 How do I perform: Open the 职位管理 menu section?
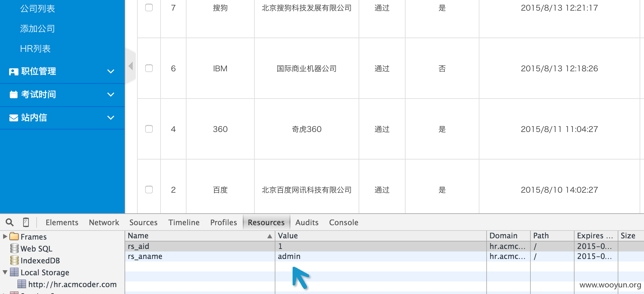(x=62, y=72)
